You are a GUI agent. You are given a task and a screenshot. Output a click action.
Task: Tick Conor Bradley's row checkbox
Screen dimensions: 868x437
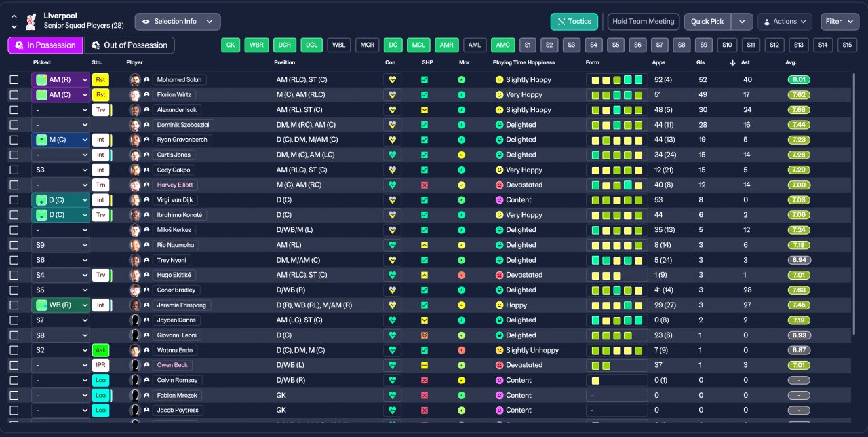(x=14, y=290)
